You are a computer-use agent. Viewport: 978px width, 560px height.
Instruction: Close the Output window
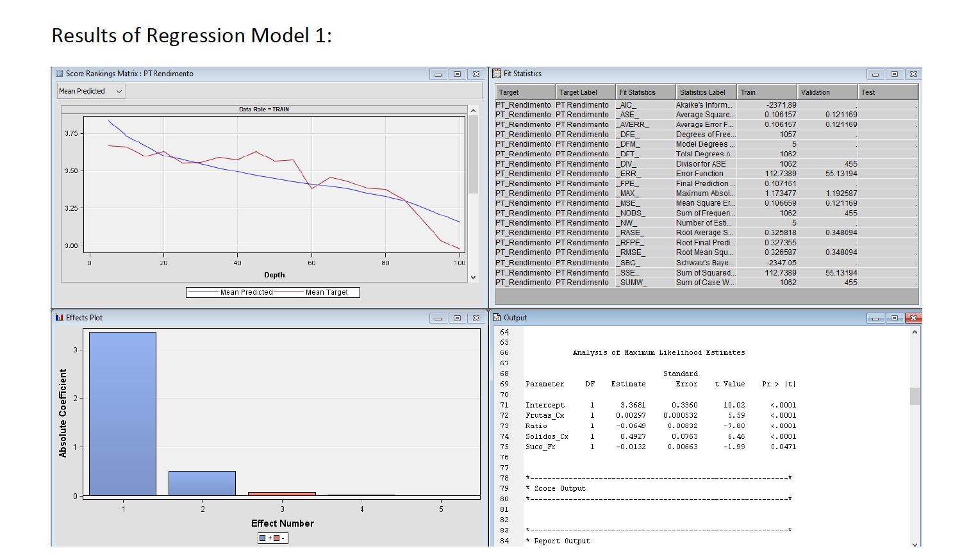pos(913,318)
